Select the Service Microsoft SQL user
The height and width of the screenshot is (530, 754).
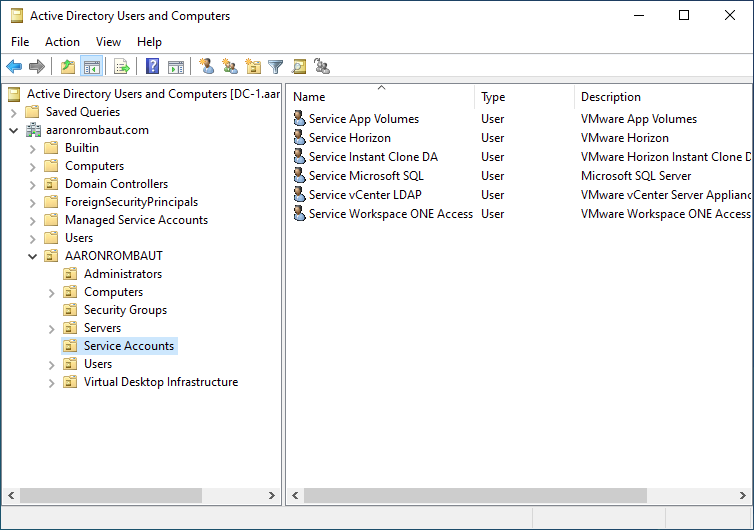pos(366,176)
